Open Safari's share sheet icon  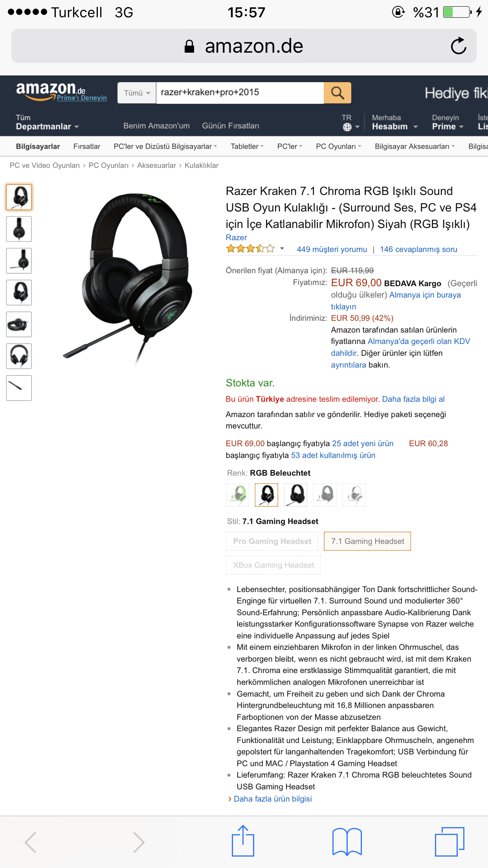(243, 841)
